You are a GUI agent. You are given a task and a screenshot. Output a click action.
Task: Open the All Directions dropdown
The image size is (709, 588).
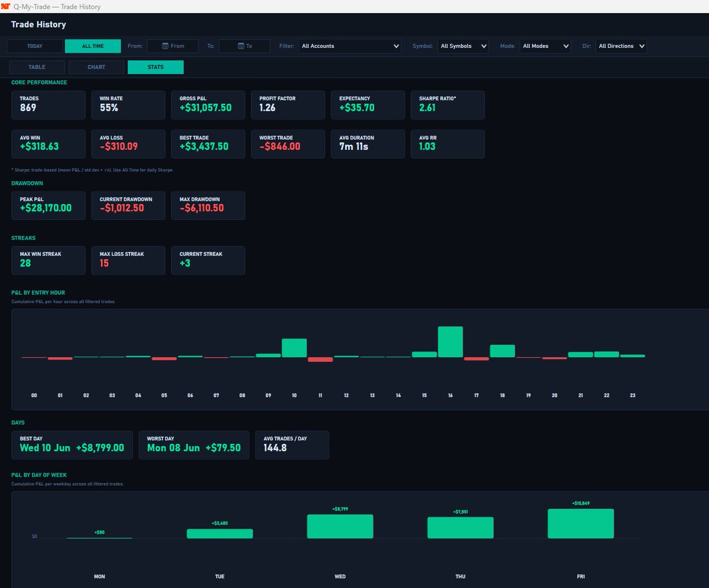click(621, 46)
